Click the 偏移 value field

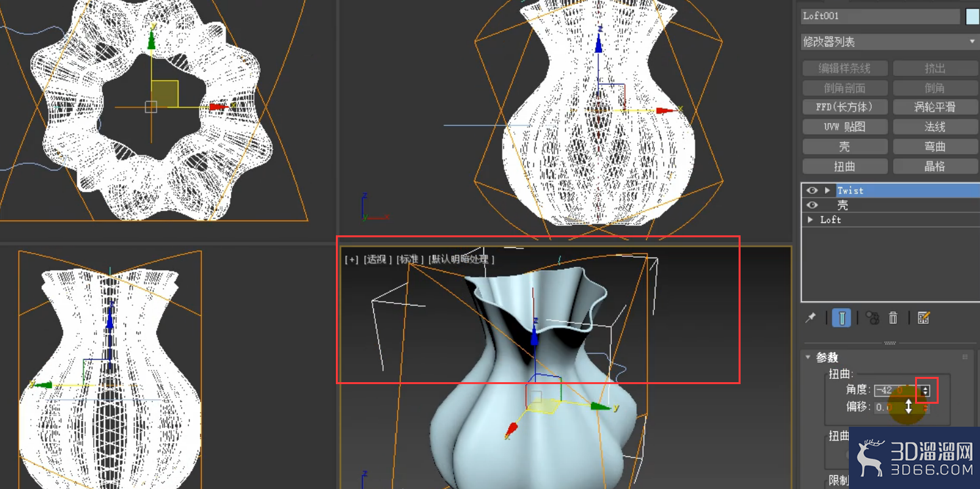(896, 407)
